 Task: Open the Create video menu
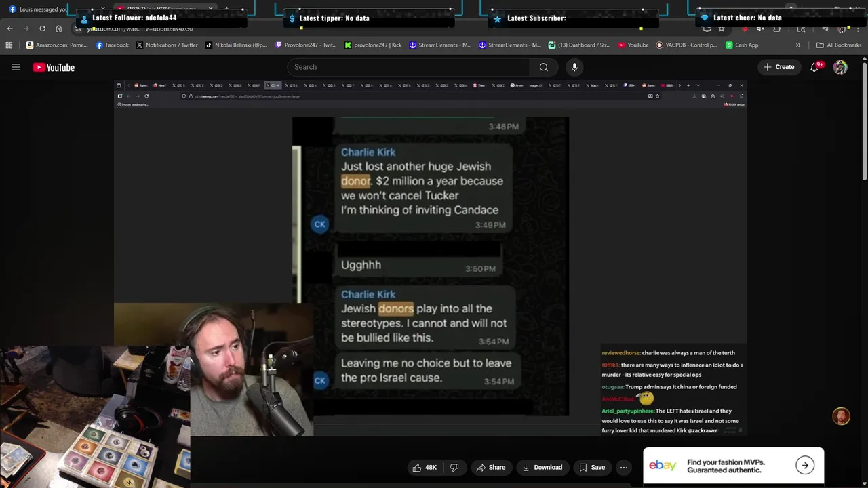point(778,67)
